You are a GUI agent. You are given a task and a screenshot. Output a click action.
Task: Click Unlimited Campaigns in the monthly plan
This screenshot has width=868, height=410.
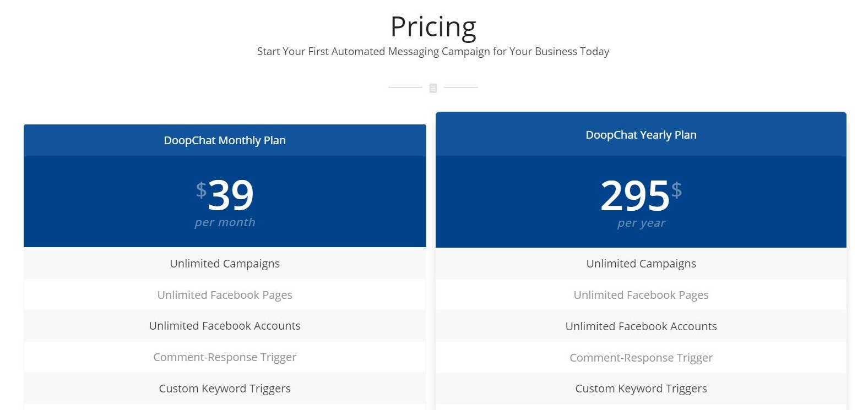[x=225, y=264]
